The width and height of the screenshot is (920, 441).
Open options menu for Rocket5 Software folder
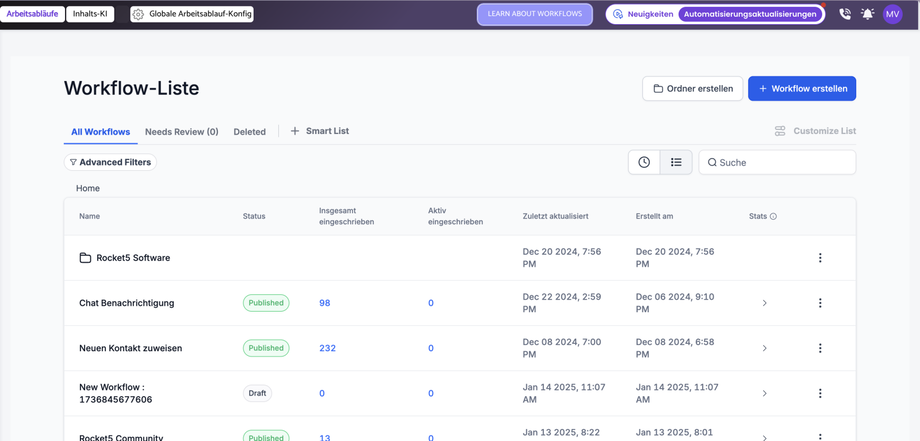coord(820,258)
